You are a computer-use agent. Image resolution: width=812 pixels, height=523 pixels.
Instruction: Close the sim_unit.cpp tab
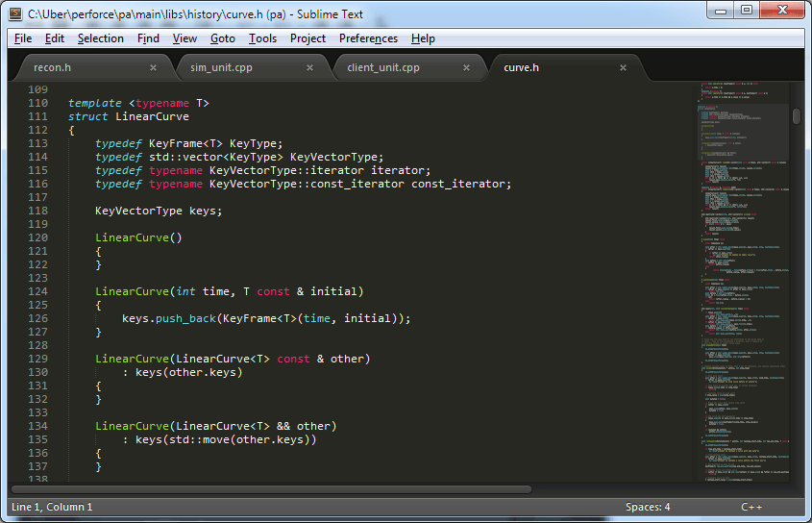click(x=309, y=68)
